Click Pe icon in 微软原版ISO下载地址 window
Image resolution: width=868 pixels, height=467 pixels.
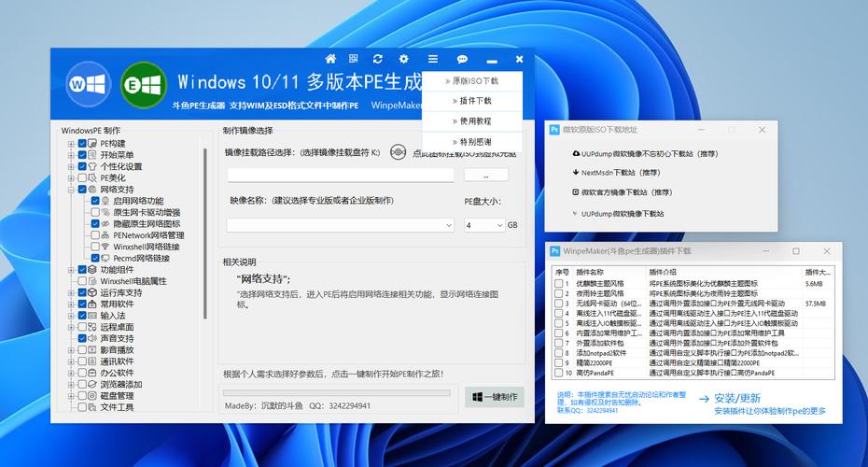(x=554, y=130)
